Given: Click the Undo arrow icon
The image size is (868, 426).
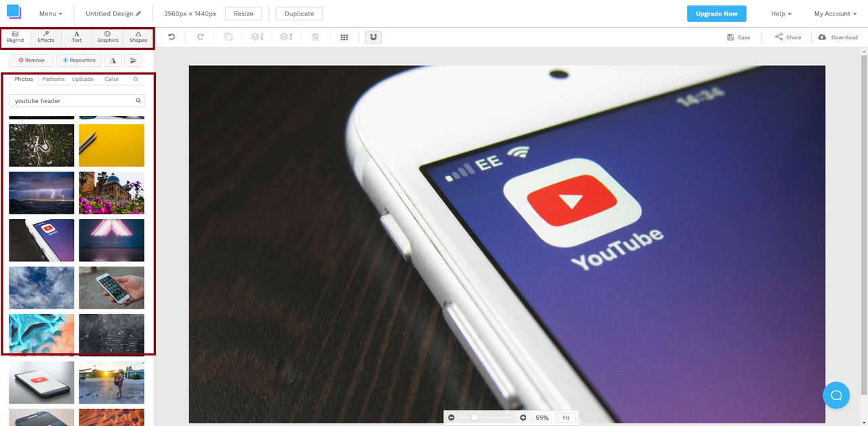Looking at the screenshot, I should coord(172,37).
